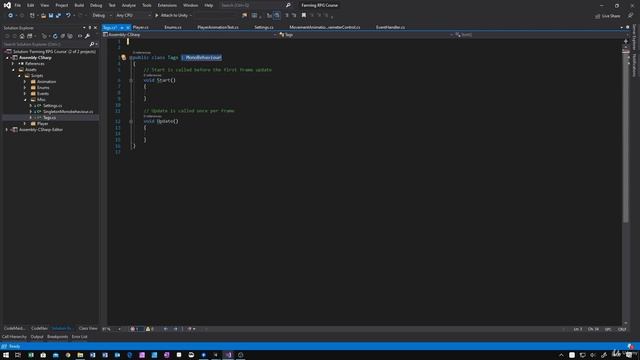Image resolution: width=640 pixels, height=360 pixels.
Task: Open the Debug configuration dropdown
Action: (102, 16)
